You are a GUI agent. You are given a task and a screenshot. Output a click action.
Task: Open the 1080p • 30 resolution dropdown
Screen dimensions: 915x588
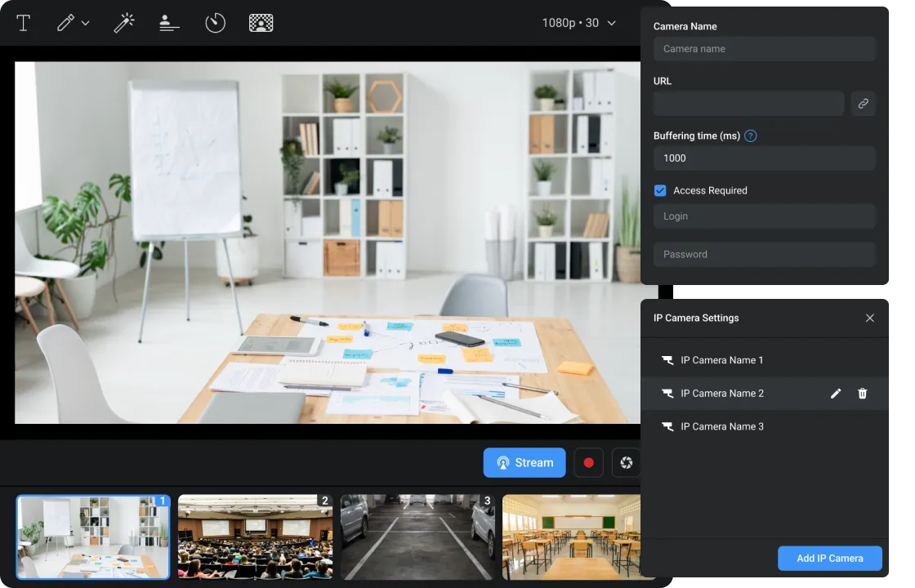(x=578, y=23)
